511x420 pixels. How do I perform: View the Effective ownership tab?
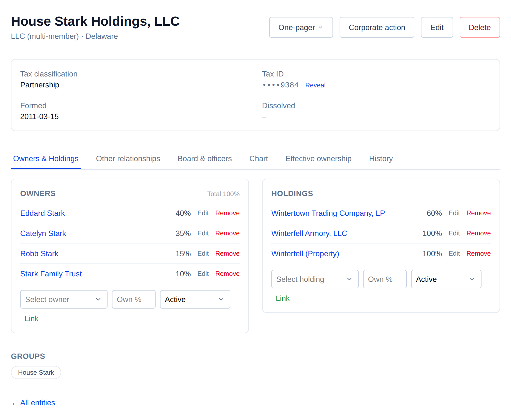[x=319, y=159]
